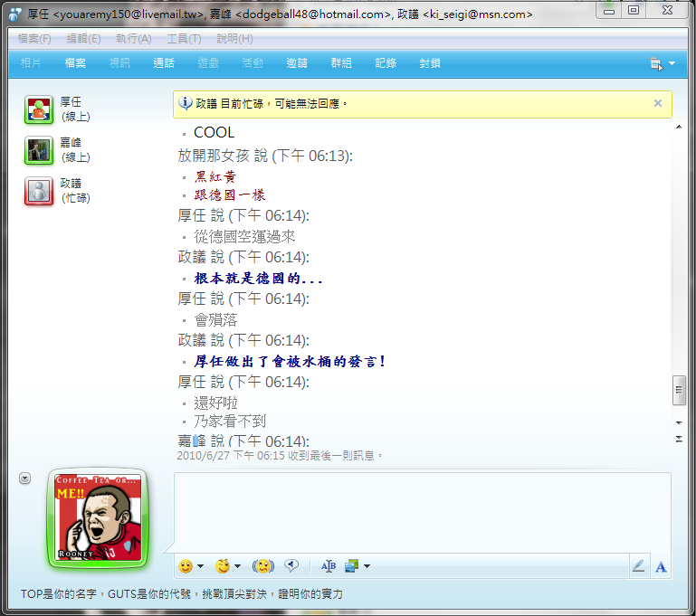
Task: Click scrollbar up arrow in chat
Action: coord(679,128)
